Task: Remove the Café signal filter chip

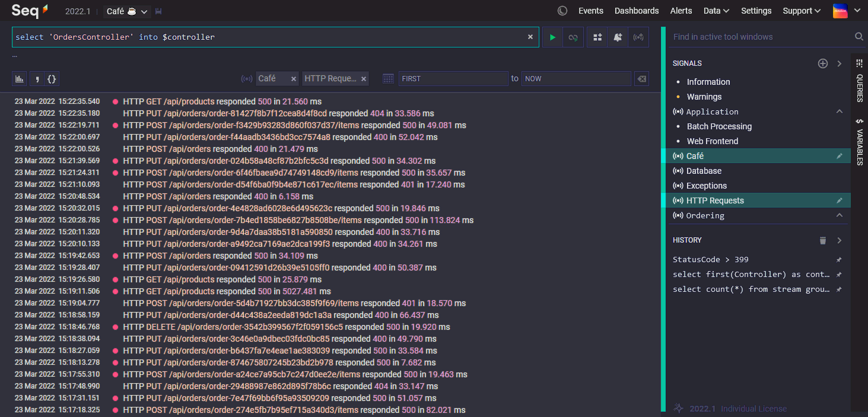Action: [293, 78]
